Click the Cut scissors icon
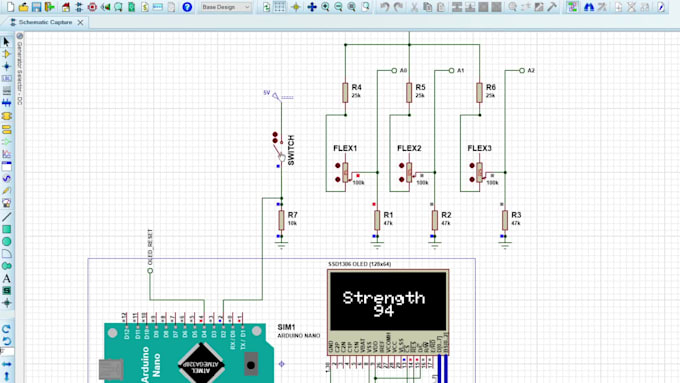Viewport: 680px width, 383px height. click(414, 7)
